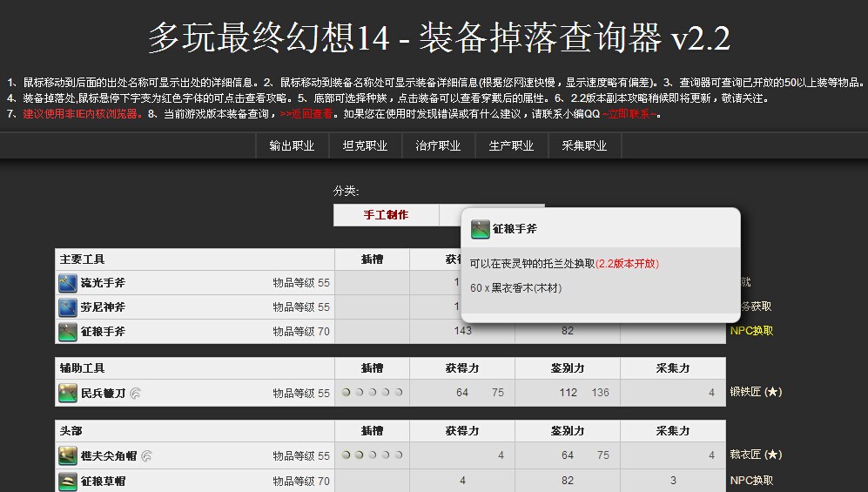Select the 手工制作 category tab
Screen dimensions: 868x492
(386, 215)
